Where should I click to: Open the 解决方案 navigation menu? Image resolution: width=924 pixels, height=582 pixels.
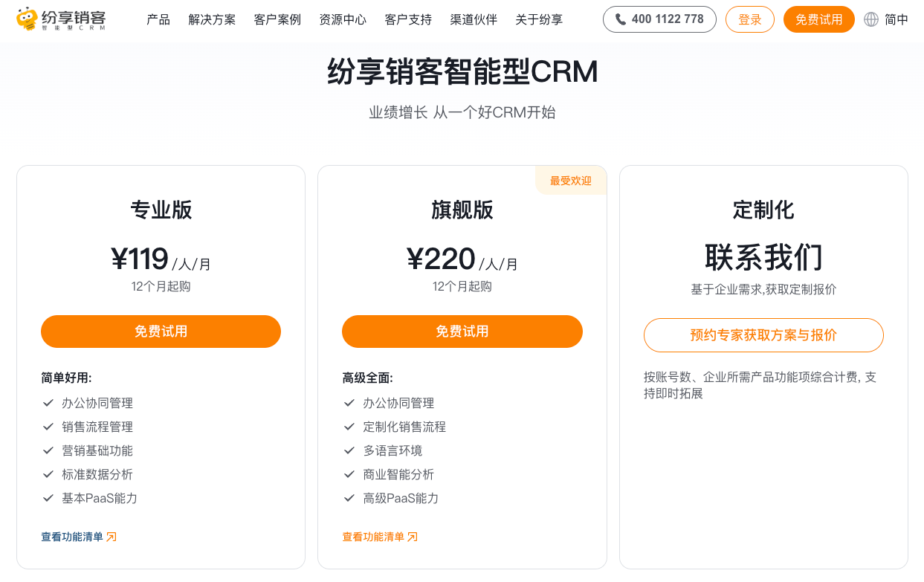(x=212, y=19)
